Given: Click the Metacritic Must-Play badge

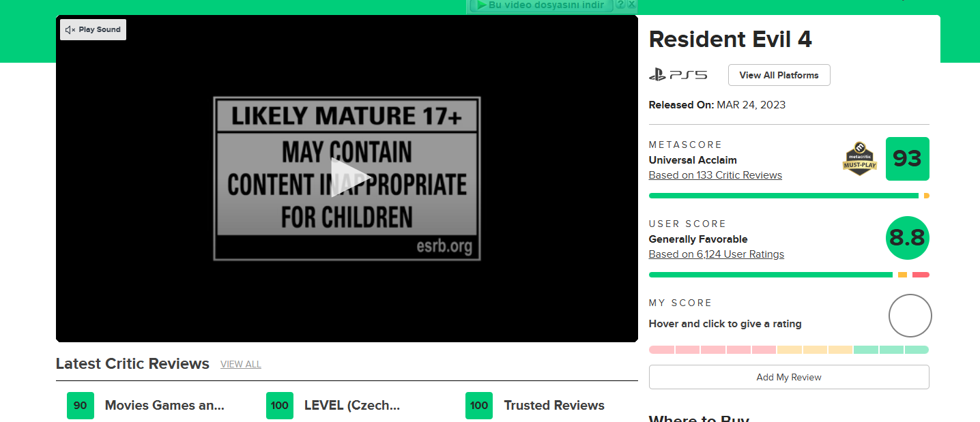Looking at the screenshot, I should (x=860, y=159).
